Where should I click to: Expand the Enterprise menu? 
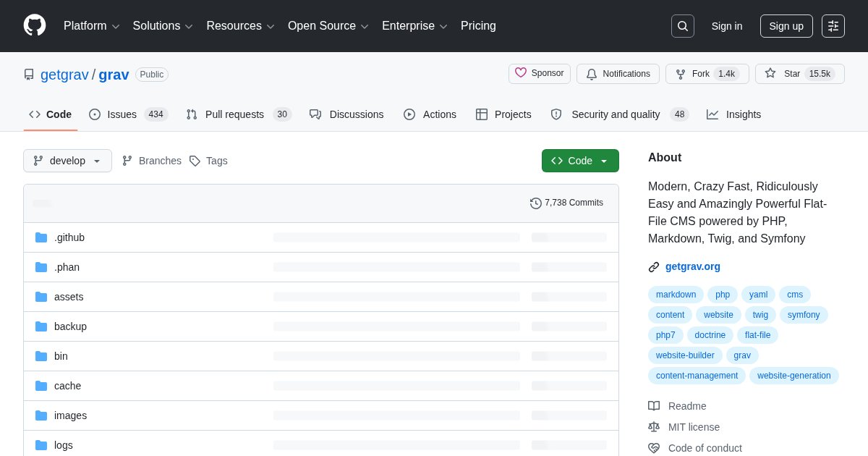click(x=415, y=26)
